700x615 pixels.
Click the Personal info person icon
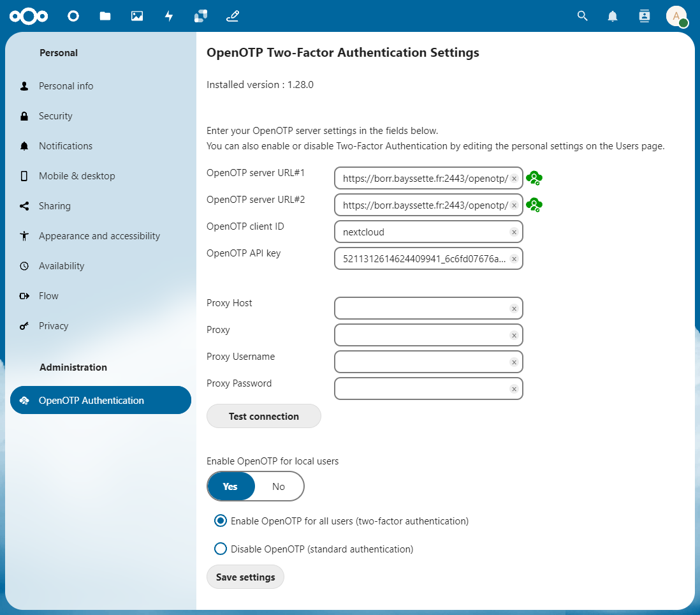pyautogui.click(x=24, y=85)
